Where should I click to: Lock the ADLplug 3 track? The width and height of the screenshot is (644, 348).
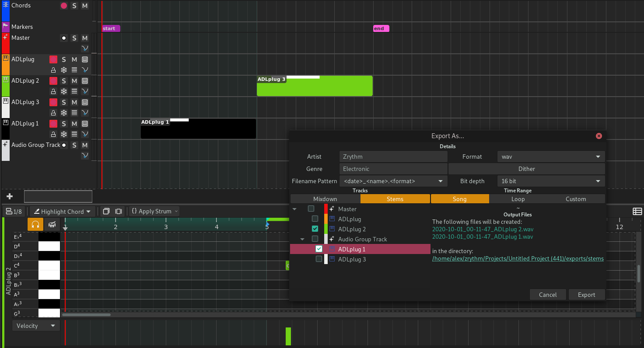coord(53,113)
